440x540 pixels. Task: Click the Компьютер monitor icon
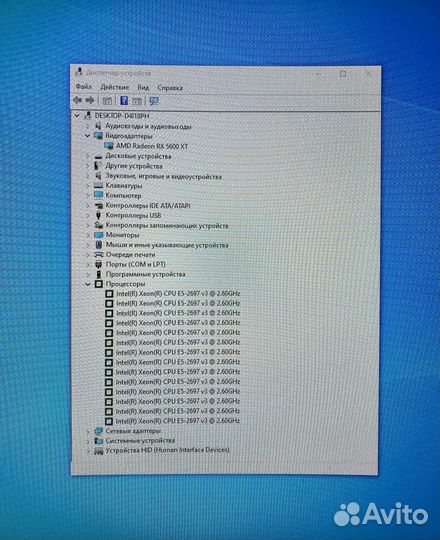click(98, 195)
